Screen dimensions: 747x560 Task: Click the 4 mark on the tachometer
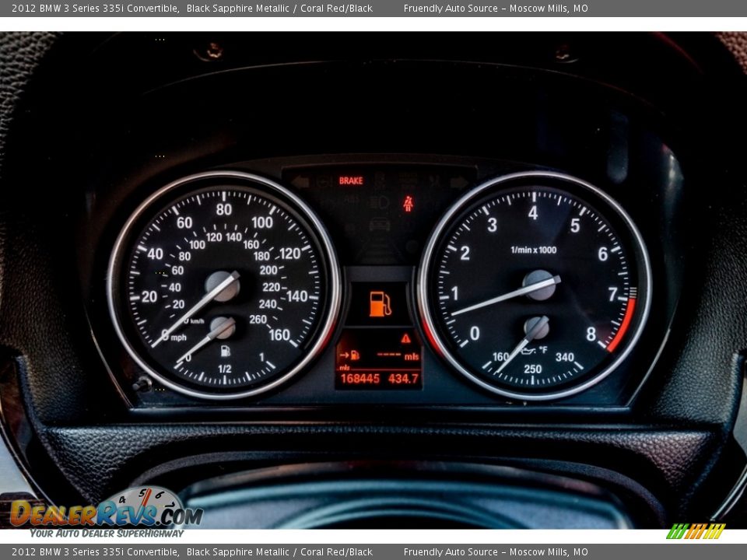[x=532, y=213]
